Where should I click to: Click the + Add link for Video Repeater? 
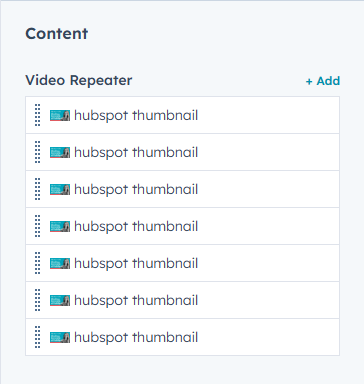click(x=323, y=81)
